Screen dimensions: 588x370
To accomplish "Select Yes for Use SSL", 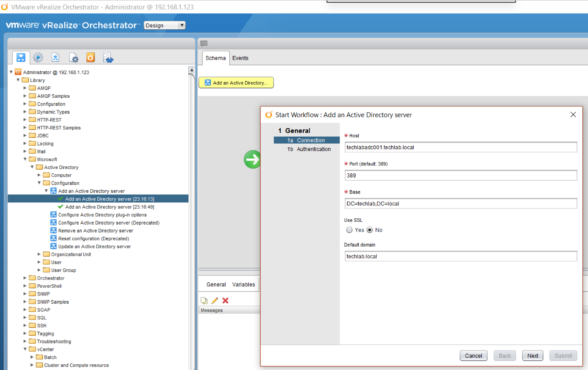I will 349,230.
